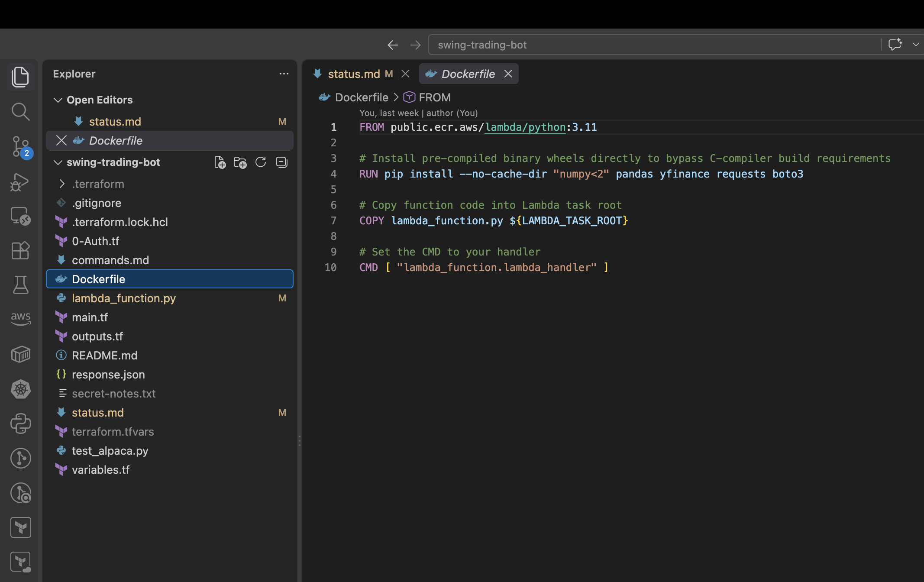Viewport: 924px width, 582px height.
Task: Open the Python view in activity bar
Action: pyautogui.click(x=20, y=424)
